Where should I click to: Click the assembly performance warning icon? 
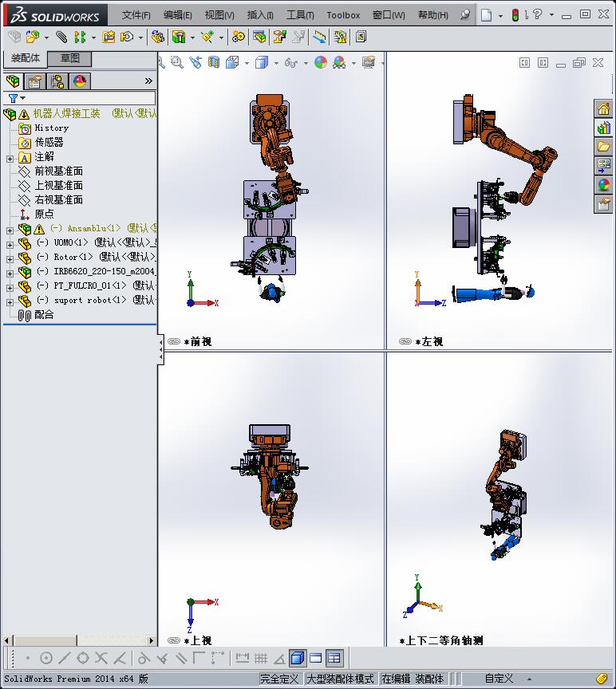(x=340, y=37)
